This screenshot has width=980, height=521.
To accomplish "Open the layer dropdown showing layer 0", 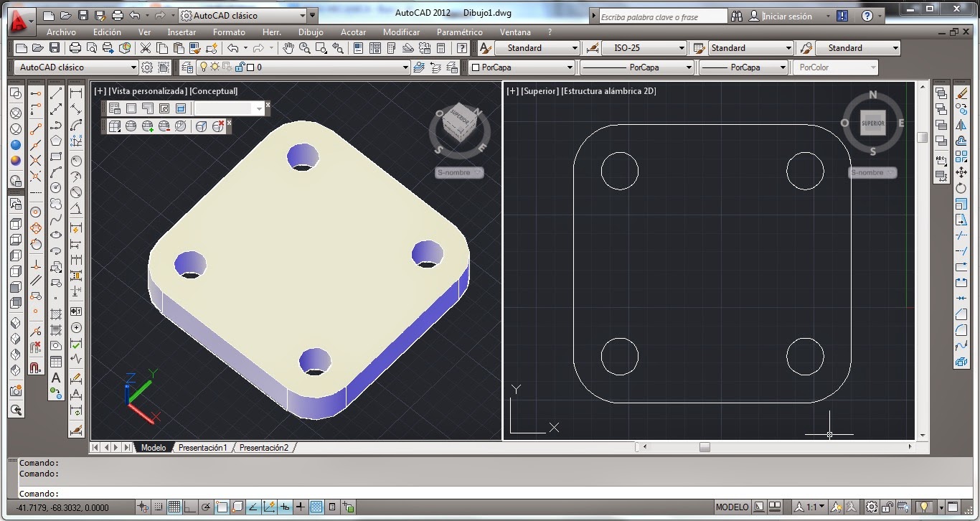I will click(x=406, y=67).
